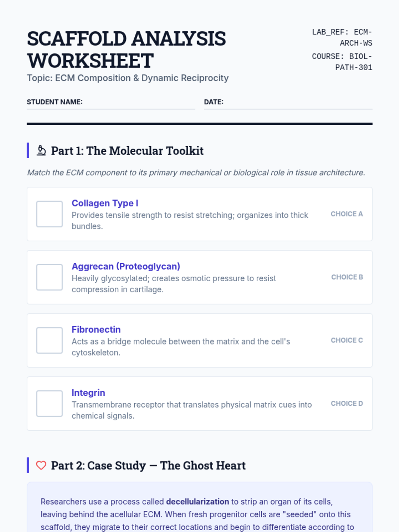The width and height of the screenshot is (399, 532).
Task: Tick the Integrin answer box
Action: point(50,404)
